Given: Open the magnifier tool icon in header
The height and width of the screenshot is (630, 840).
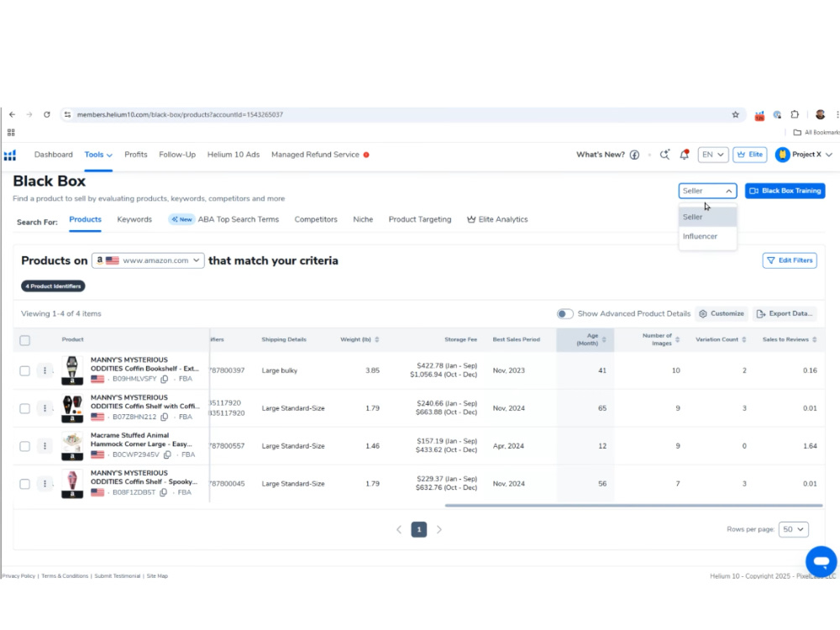Looking at the screenshot, I should [x=664, y=155].
